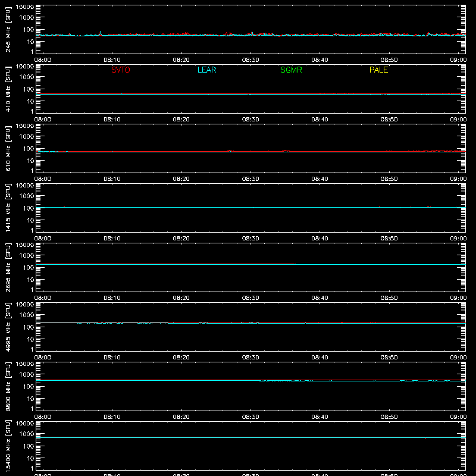Click 08:40 time label under 8800 MHz plot
This screenshot has height=476, width=476.
(x=320, y=417)
